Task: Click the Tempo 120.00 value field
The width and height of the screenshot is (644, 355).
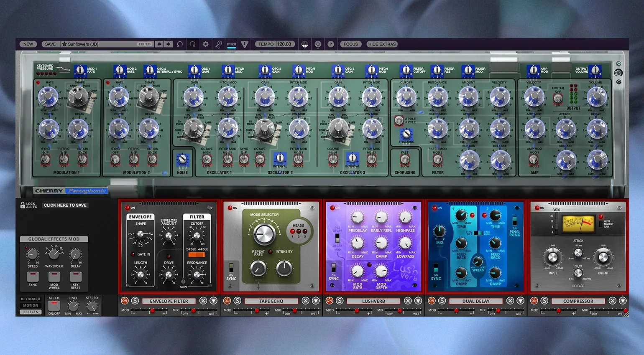Action: point(285,44)
